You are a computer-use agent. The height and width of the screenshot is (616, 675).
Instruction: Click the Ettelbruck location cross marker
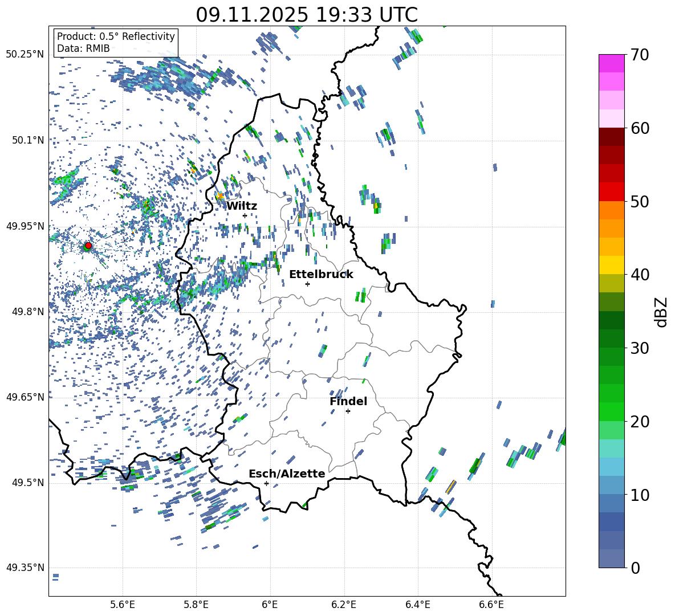click(307, 284)
